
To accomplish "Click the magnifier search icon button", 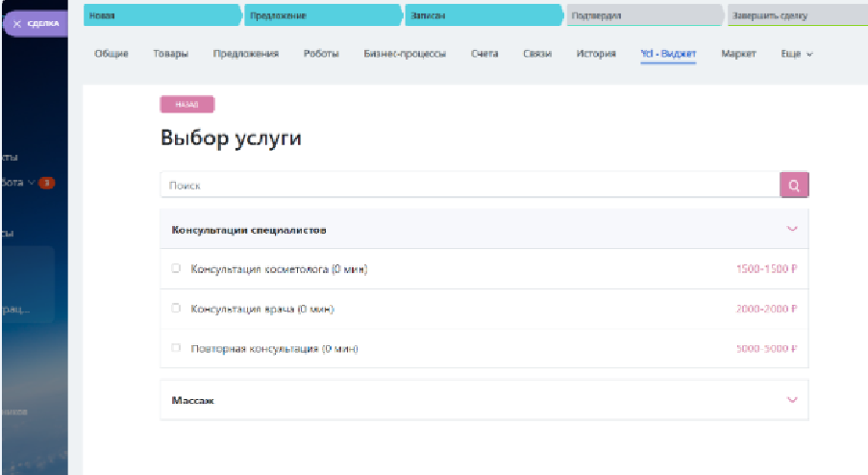I will point(794,185).
